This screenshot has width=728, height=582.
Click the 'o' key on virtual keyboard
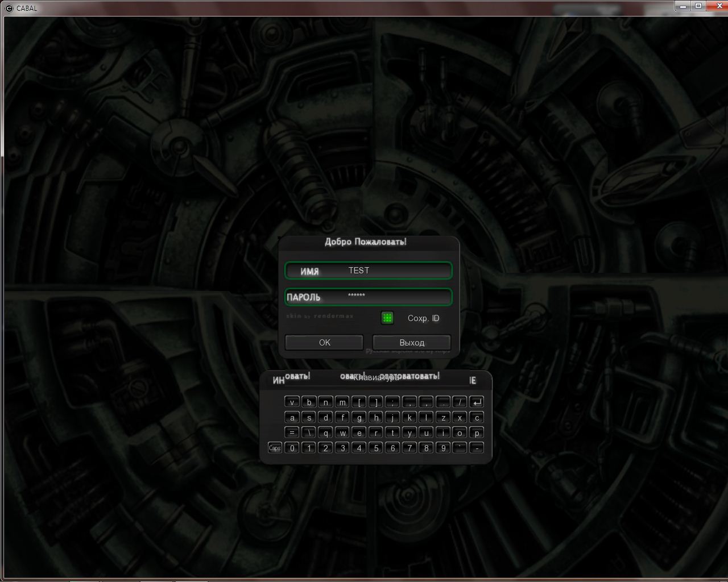tap(460, 433)
